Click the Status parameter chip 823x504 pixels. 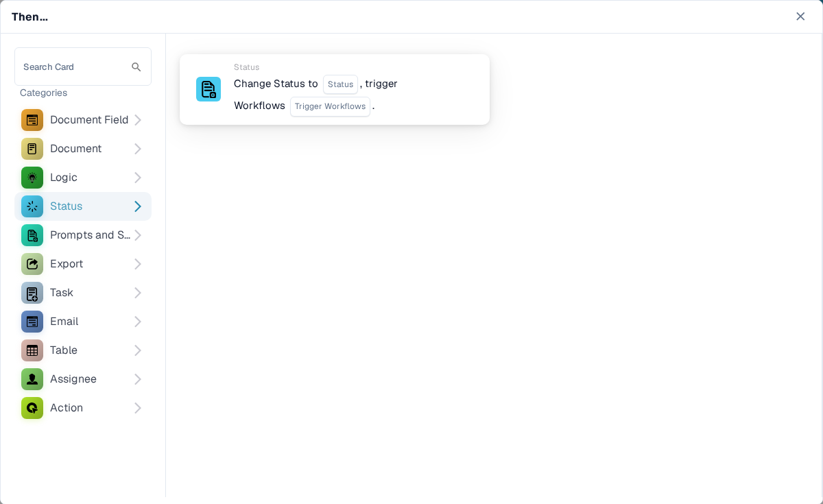(340, 84)
